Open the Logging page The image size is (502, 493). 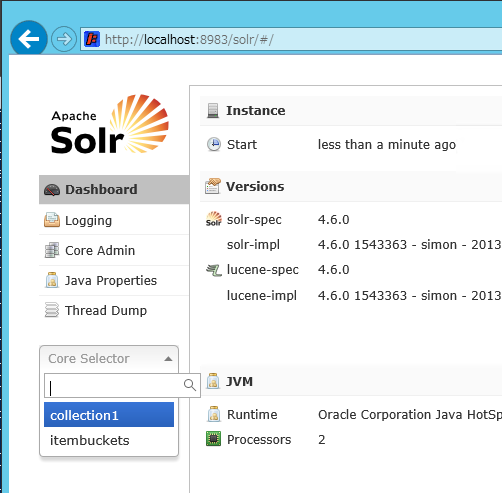(114, 220)
